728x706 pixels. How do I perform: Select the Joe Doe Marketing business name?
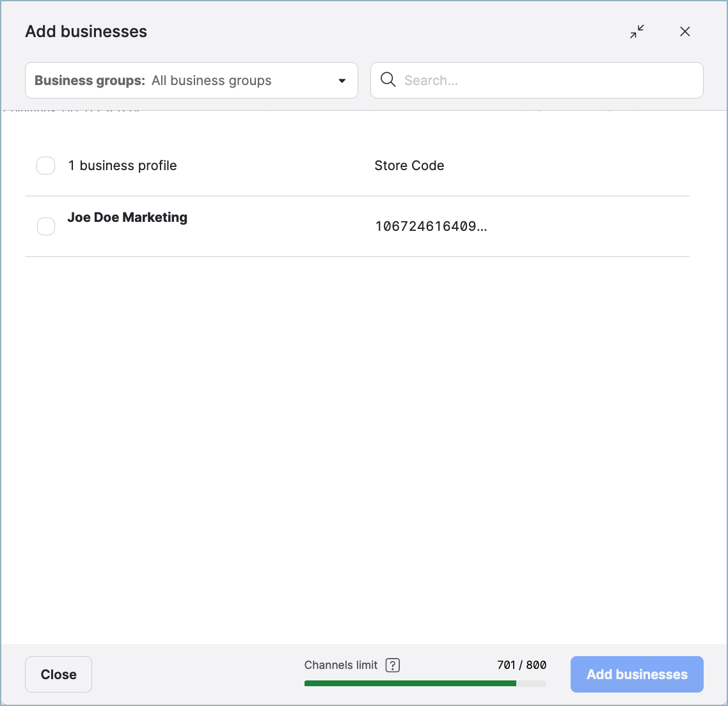point(127,217)
